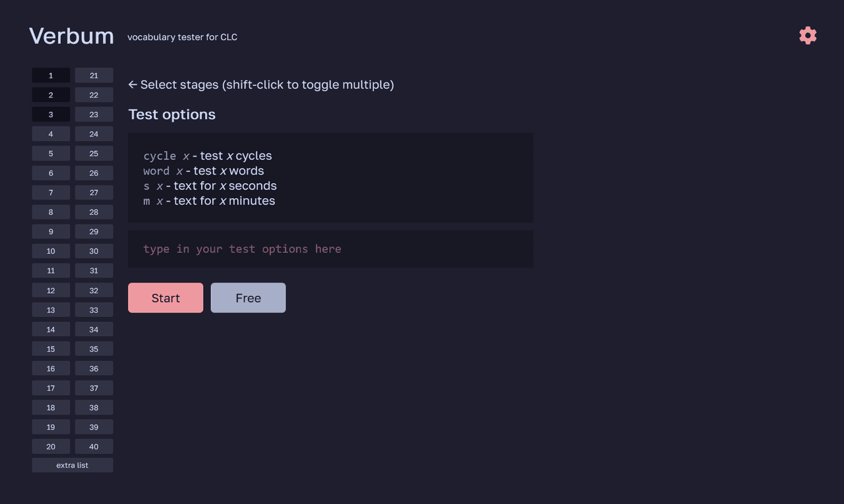Select stage 10
The height and width of the screenshot is (504, 844).
click(x=51, y=251)
